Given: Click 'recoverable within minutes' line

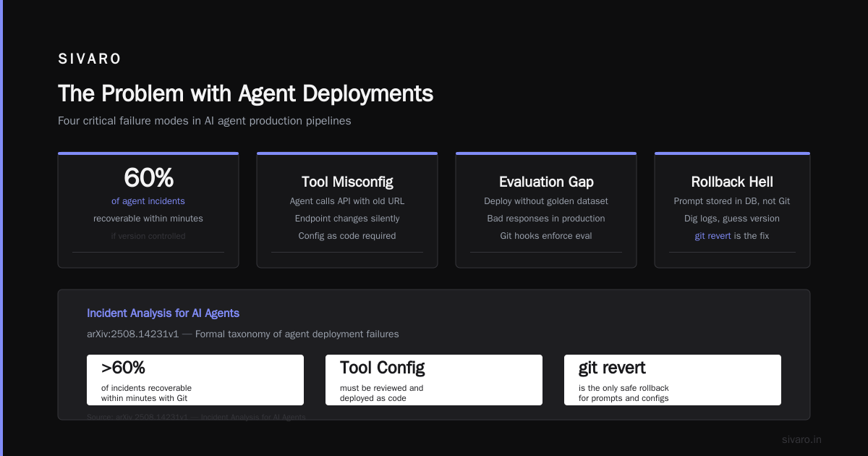Looking at the screenshot, I should [148, 219].
